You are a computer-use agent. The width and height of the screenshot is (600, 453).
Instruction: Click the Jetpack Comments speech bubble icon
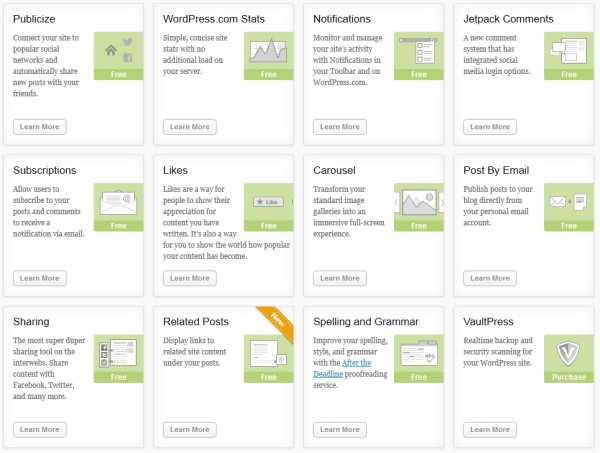[x=569, y=51]
